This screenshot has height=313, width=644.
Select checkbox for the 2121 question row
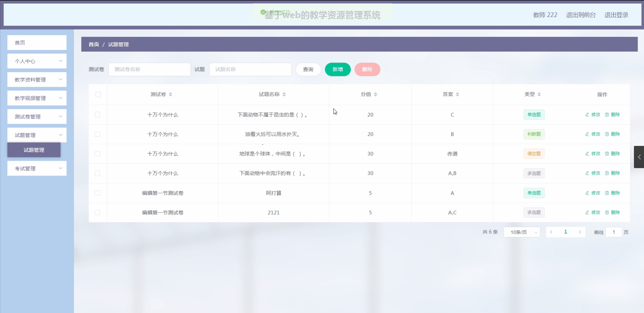point(97,212)
